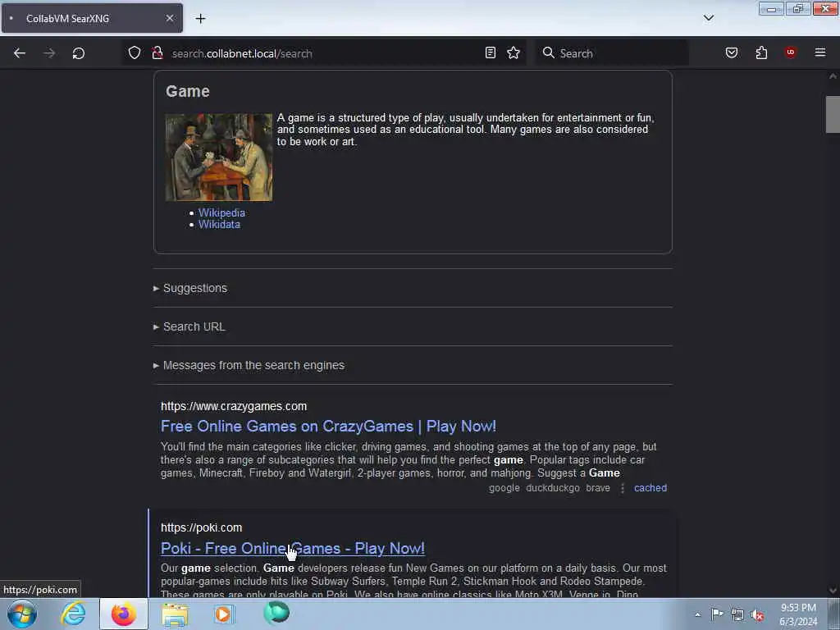Click the https://poki.com URL text
The image size is (840, 630).
(x=202, y=527)
